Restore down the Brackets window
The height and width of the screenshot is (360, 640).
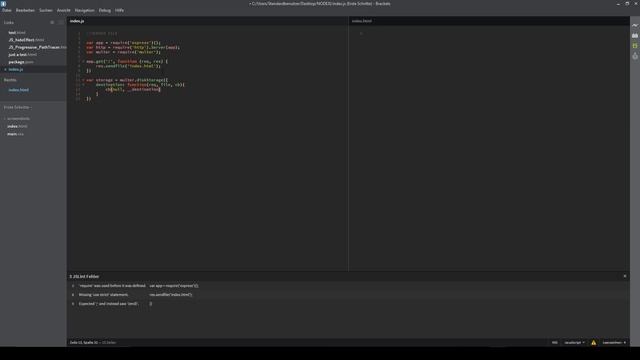[627, 4]
